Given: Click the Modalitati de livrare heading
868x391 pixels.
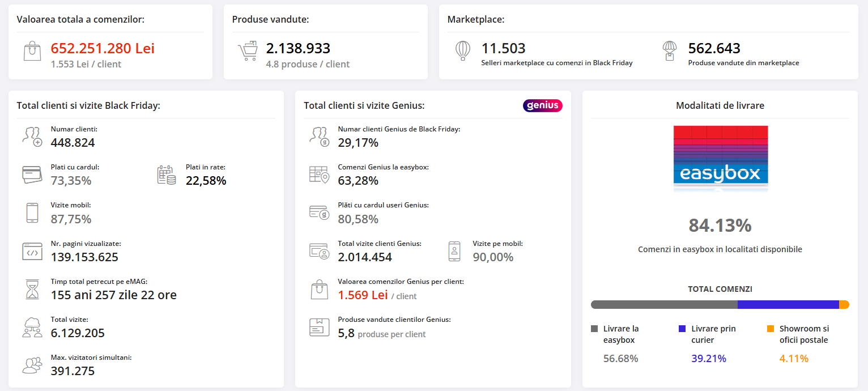Looking at the screenshot, I should pyautogui.click(x=720, y=105).
